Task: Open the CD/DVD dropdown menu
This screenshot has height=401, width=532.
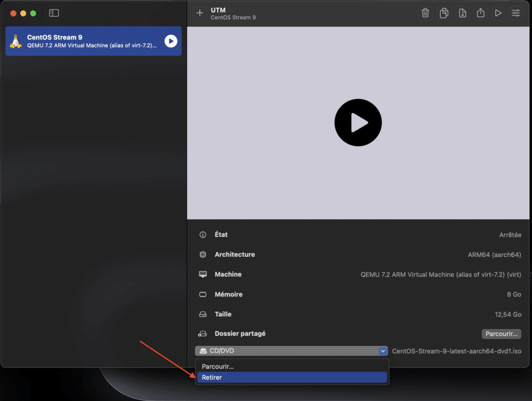Action: [291, 351]
